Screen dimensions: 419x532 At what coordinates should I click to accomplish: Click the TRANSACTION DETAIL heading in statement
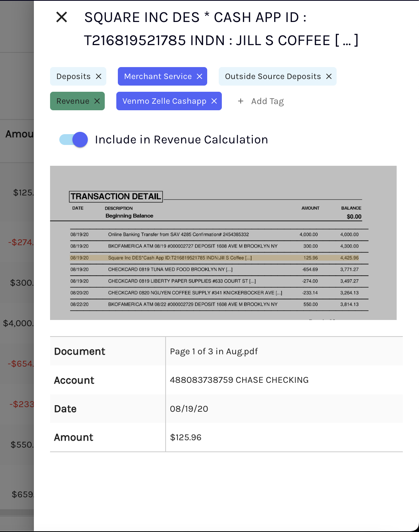(x=116, y=197)
